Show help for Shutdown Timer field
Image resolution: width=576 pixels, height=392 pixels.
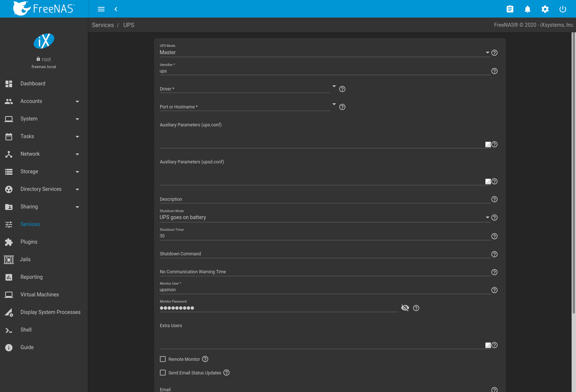coord(494,236)
